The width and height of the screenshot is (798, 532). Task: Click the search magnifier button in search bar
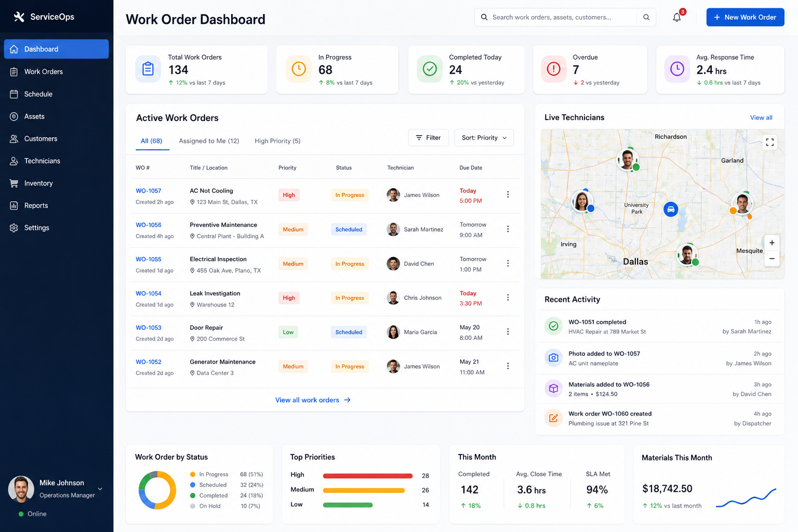[646, 17]
